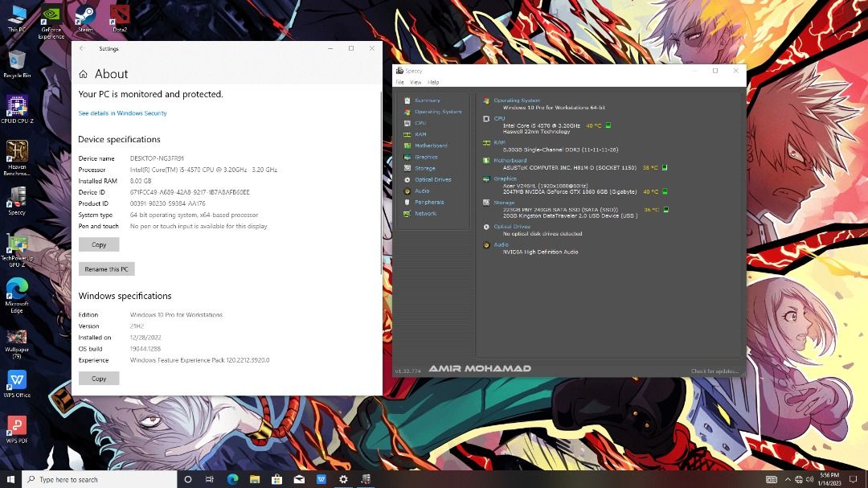This screenshot has height=488, width=868.
Task: Copy the device specifications
Action: (99, 244)
